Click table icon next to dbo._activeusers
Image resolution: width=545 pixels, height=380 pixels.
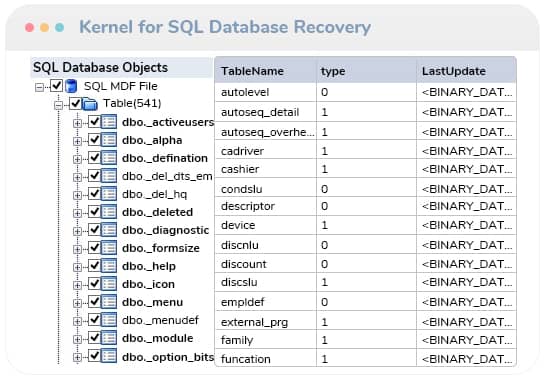tap(109, 122)
